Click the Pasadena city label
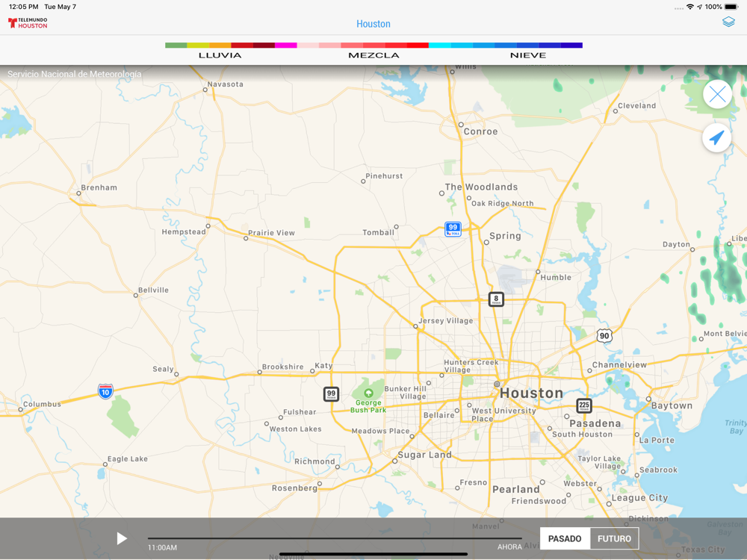The image size is (747, 560). [595, 423]
